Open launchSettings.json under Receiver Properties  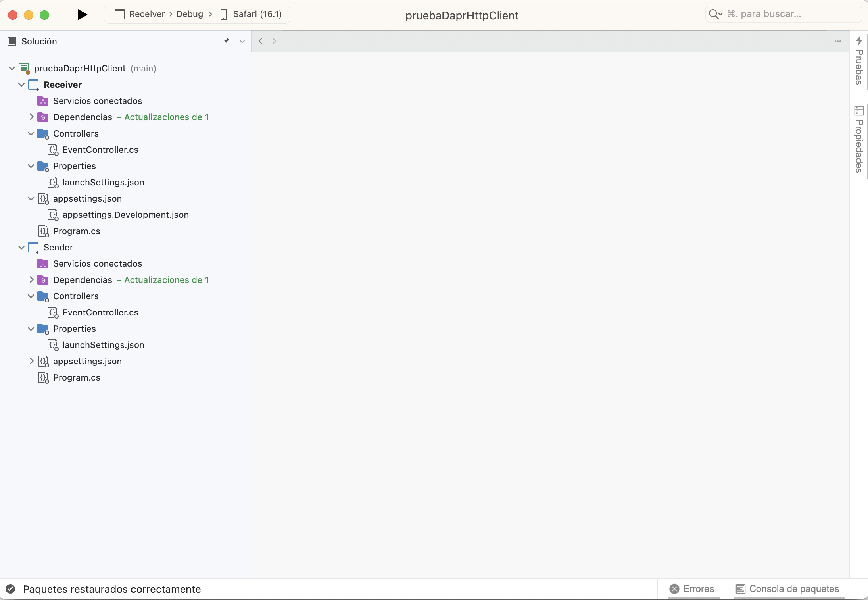point(104,182)
